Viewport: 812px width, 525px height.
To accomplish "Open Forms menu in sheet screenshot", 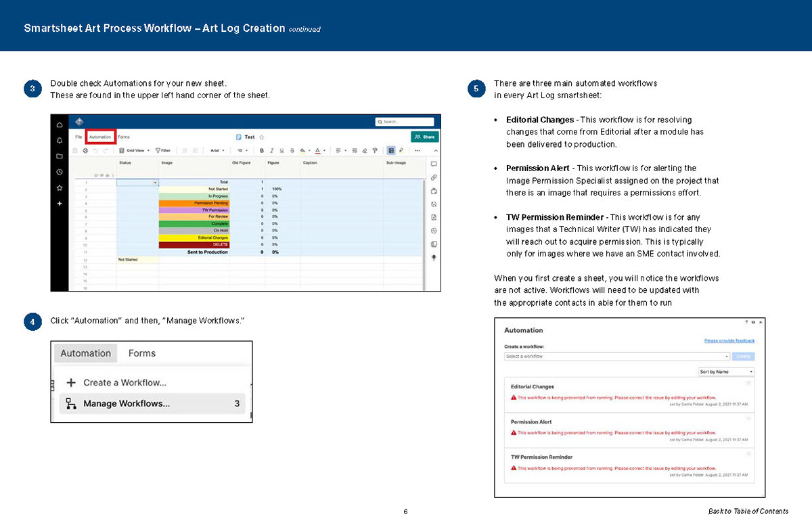I will pyautogui.click(x=124, y=137).
